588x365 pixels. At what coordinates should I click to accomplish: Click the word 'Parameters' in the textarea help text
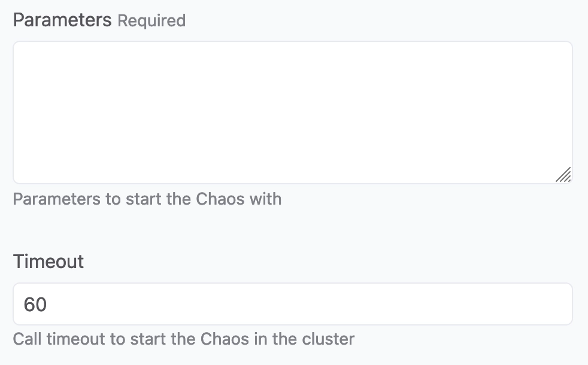click(57, 199)
